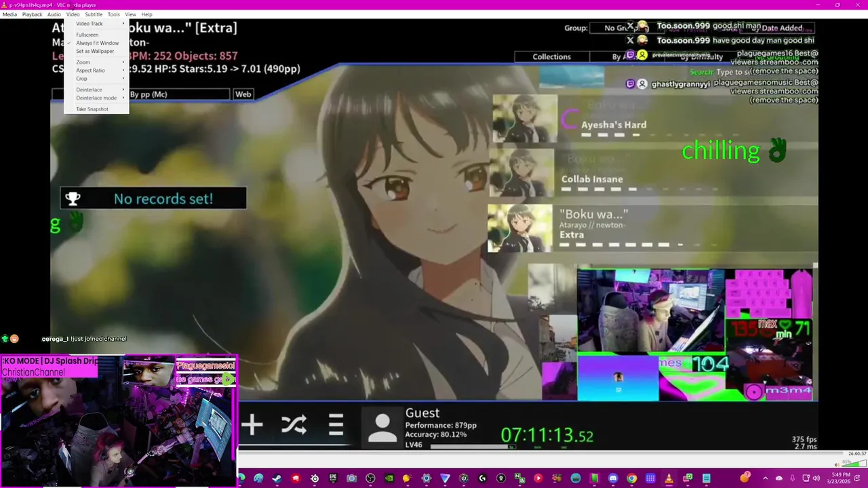
Task: Open the Audio menu
Action: coord(54,14)
